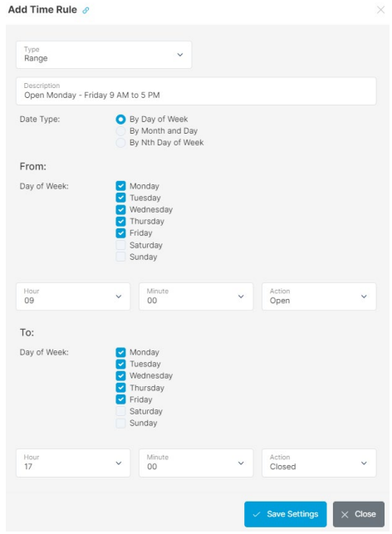The height and width of the screenshot is (534, 392).
Task: Check Saturday in the From section
Action: 120,245
